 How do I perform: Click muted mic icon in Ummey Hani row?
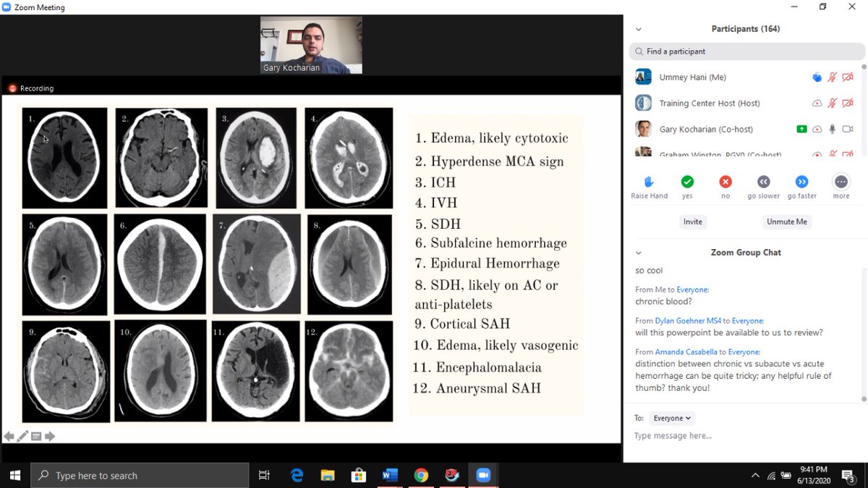click(x=833, y=77)
